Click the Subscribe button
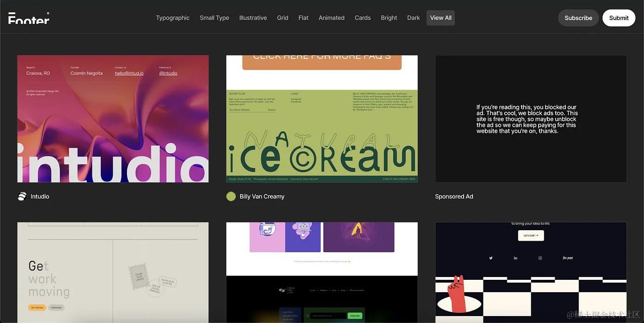This screenshot has height=323, width=644. click(578, 18)
